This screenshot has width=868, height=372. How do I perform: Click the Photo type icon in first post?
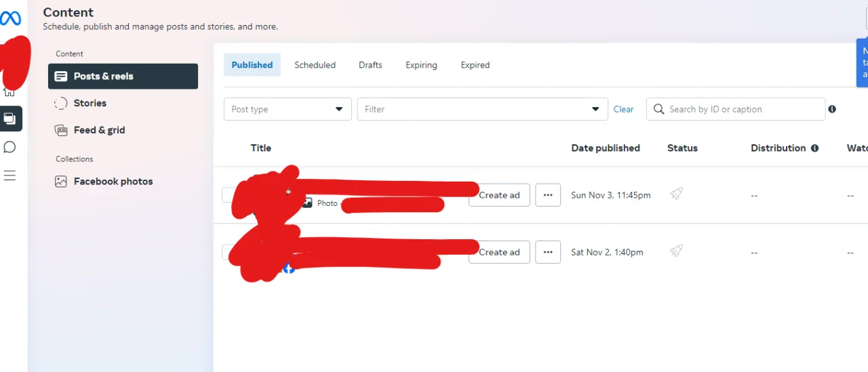click(x=307, y=203)
